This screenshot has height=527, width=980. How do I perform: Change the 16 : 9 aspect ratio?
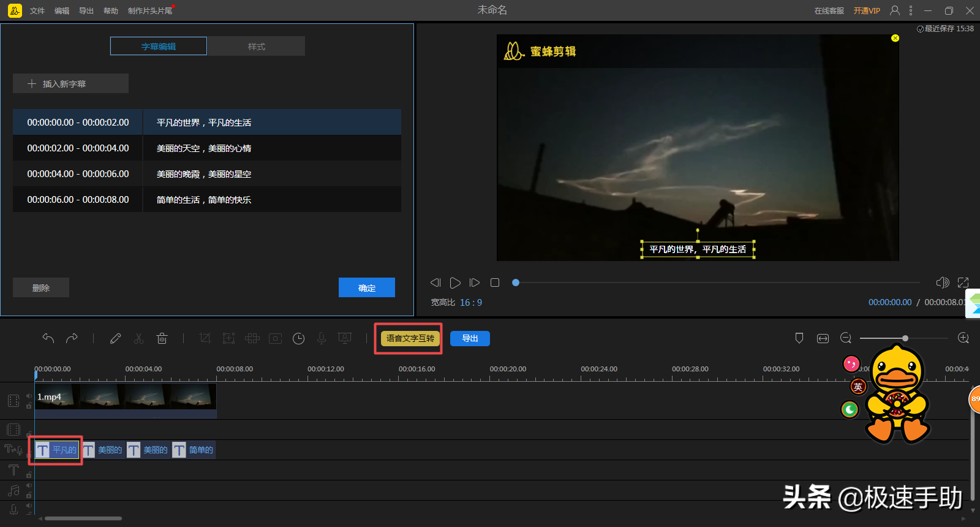471,302
